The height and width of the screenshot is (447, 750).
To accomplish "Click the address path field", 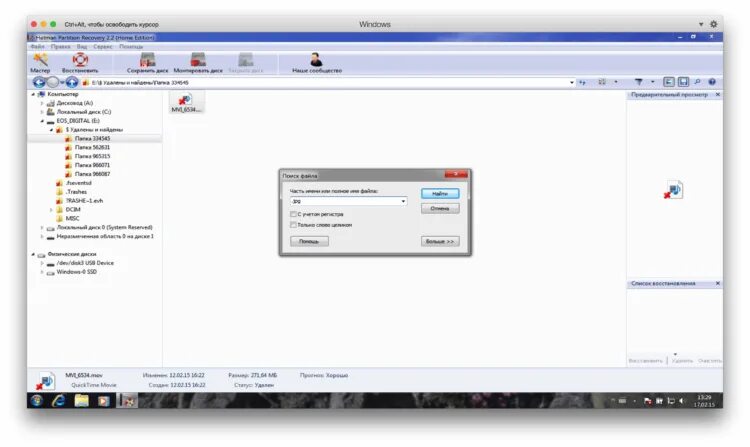I will tap(328, 82).
